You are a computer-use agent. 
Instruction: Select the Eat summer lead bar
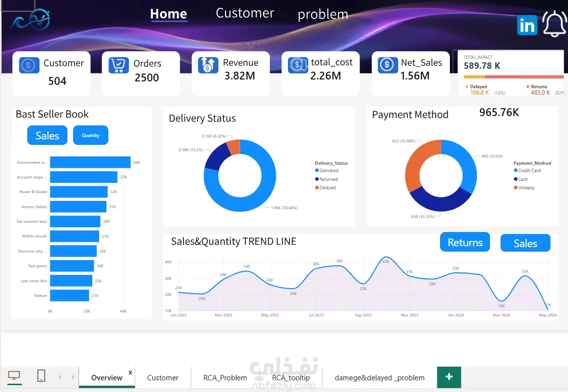pyautogui.click(x=75, y=221)
